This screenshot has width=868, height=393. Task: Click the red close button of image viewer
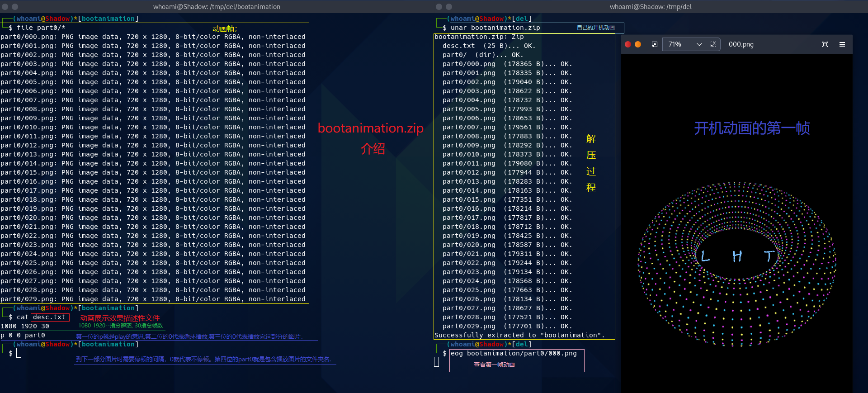pyautogui.click(x=627, y=44)
